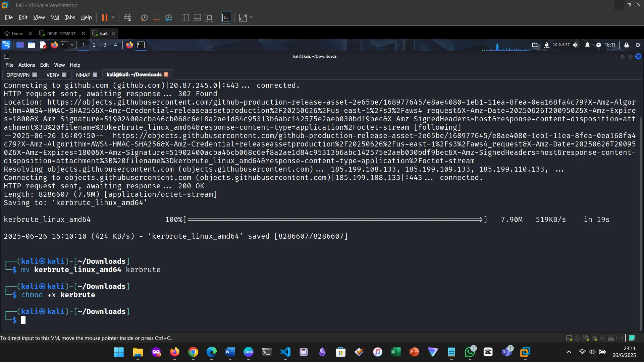Open the terminal profile dropdown on the Kali panel
The width and height of the screenshot is (644, 362).
coord(72,45)
